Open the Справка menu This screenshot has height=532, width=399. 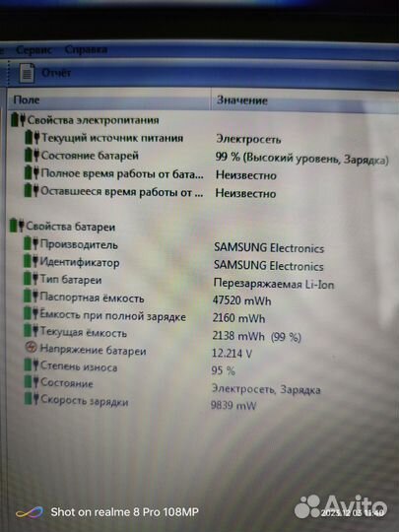click(x=86, y=49)
